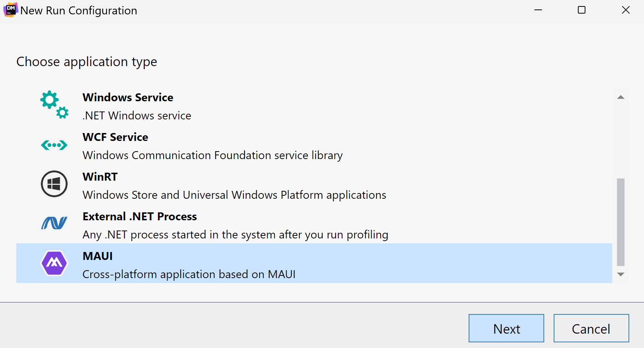Choose WCF Service from the list

[x=115, y=137]
